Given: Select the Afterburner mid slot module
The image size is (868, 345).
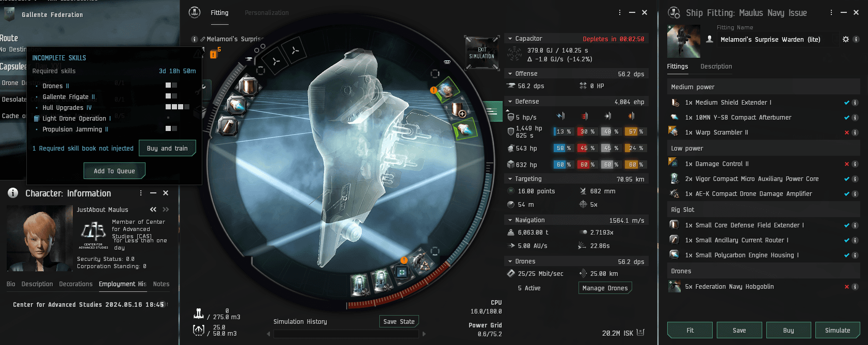Looking at the screenshot, I should point(465,129).
